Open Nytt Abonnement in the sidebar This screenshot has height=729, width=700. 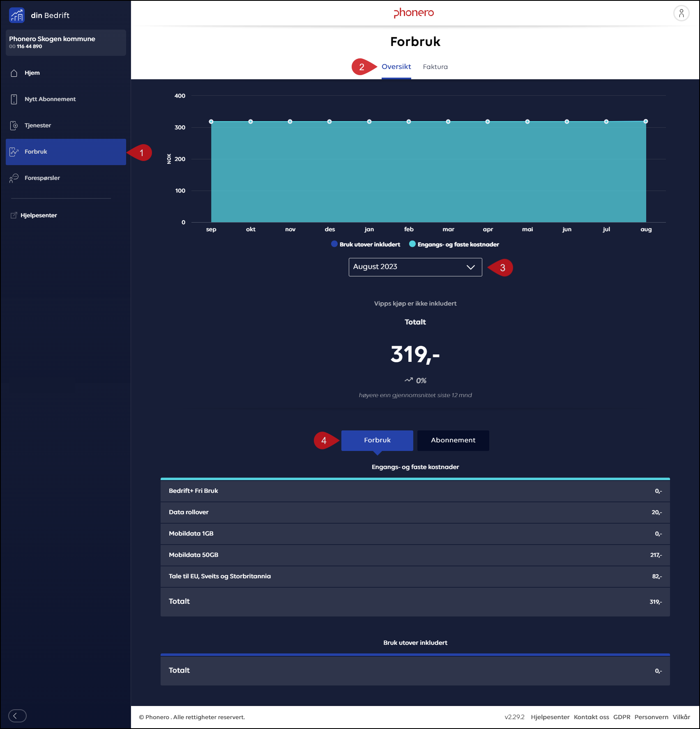[x=66, y=99]
